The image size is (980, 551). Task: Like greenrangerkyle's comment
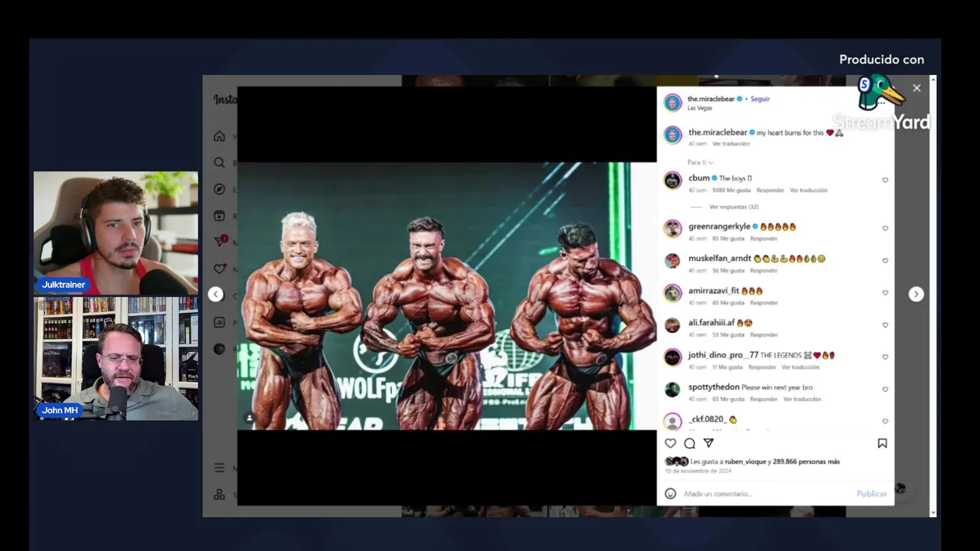[x=885, y=229]
